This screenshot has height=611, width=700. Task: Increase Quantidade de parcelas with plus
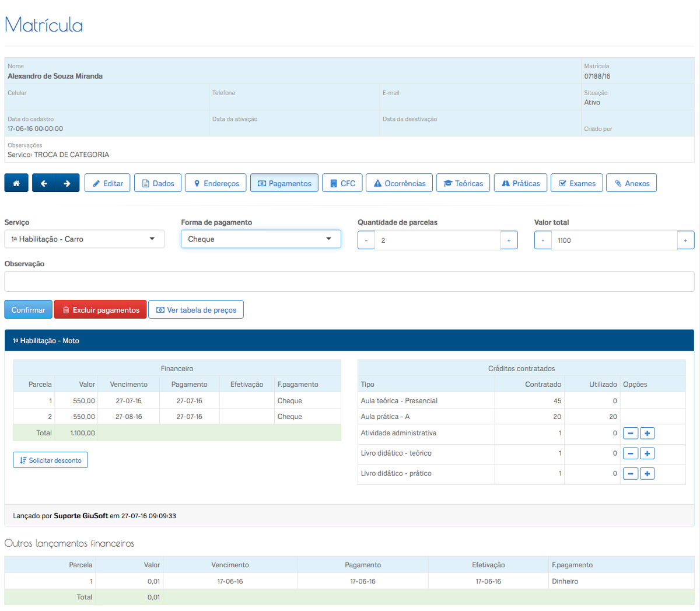click(x=509, y=240)
